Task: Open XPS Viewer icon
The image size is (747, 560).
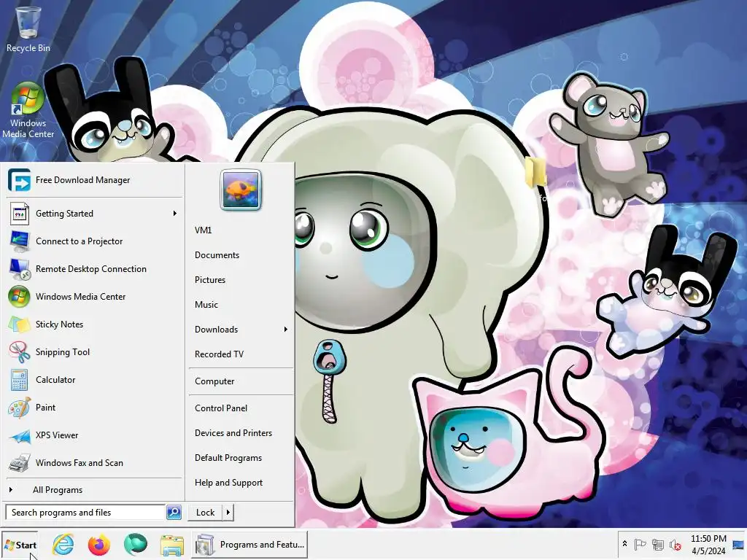Action: click(19, 435)
